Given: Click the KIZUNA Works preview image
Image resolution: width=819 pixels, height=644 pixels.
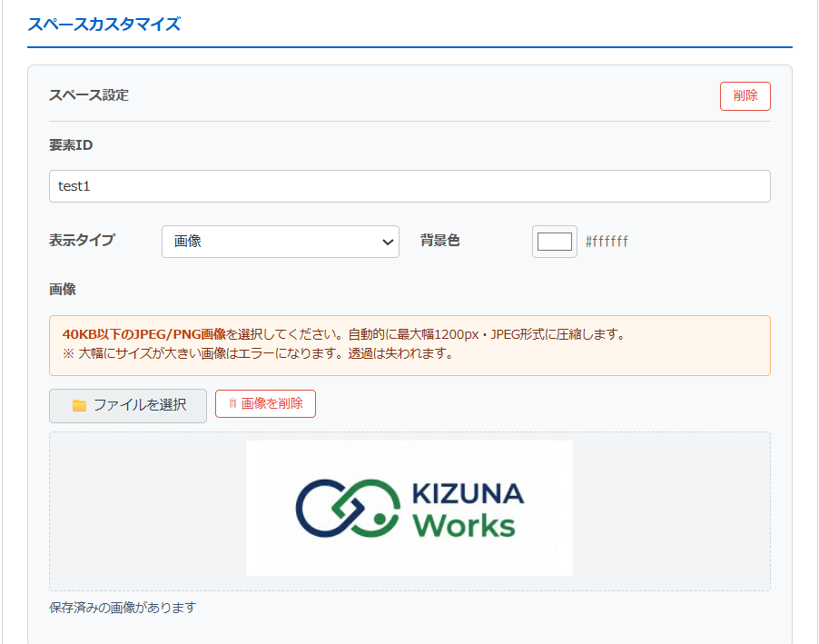Looking at the screenshot, I should point(409,509).
